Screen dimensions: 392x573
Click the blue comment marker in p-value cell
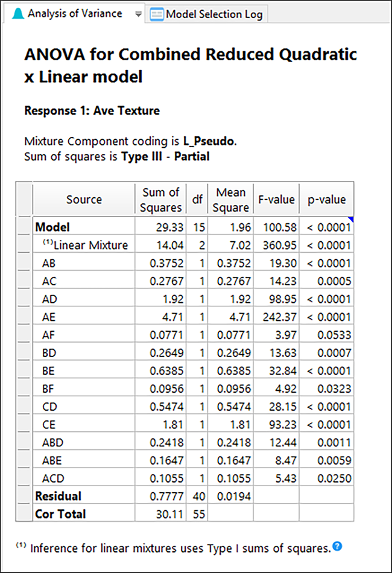pyautogui.click(x=350, y=221)
